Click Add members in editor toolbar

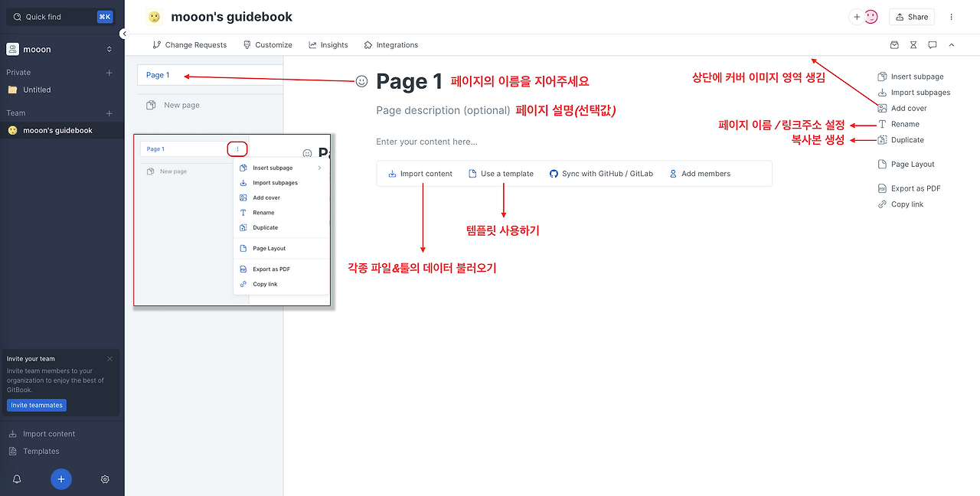pos(700,174)
